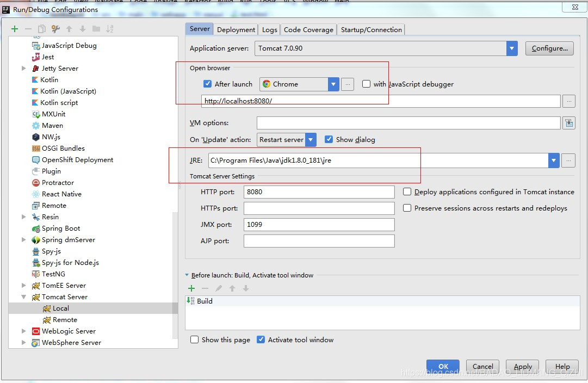Switch to the Deployment tab
The width and height of the screenshot is (588, 383).
(x=236, y=29)
